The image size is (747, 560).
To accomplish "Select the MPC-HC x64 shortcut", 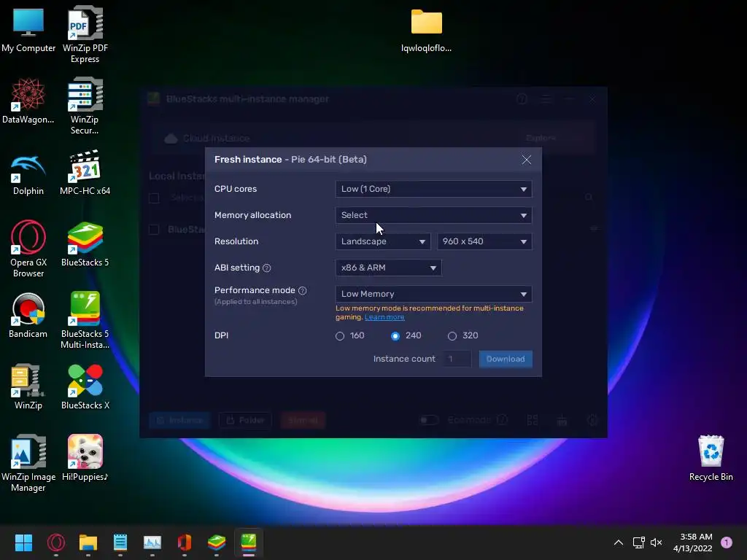I will coord(85,172).
